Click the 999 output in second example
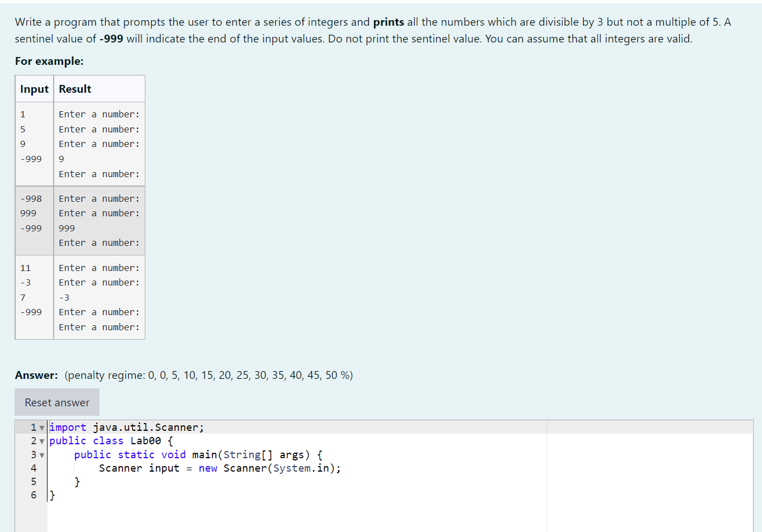Screen dimensions: 762x532 [x=67, y=228]
